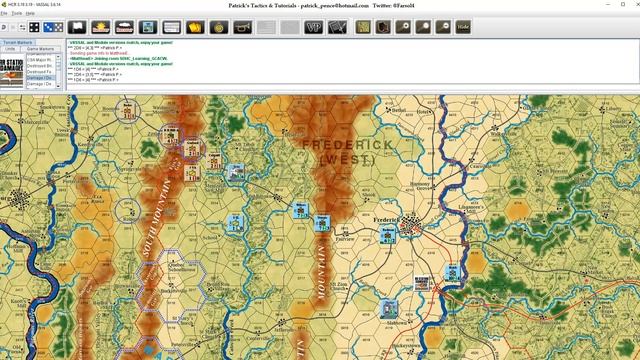This screenshot has width=640, height=360.
Task: Click the map-with-pencil toolbar icon
Action: pyautogui.click(x=338, y=27)
